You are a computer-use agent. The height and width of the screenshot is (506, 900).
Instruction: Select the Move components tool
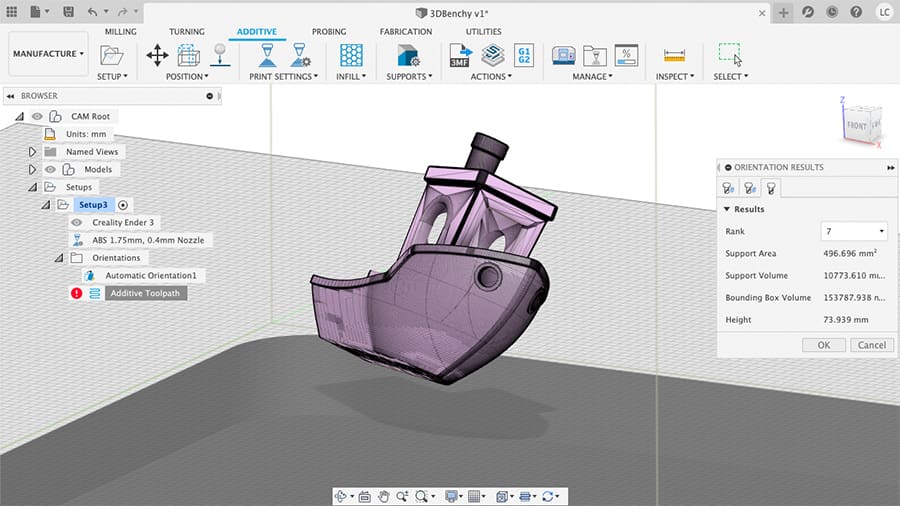(157, 56)
